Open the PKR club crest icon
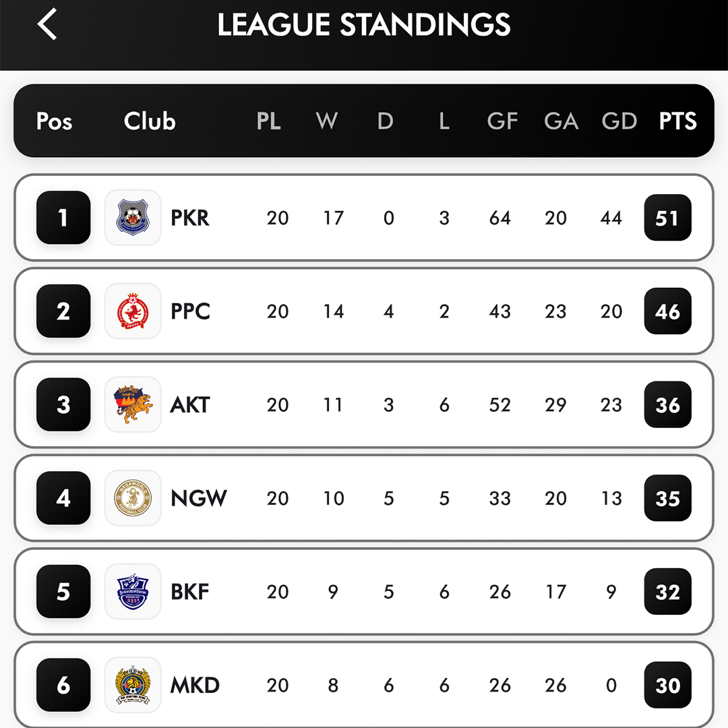 tap(133, 217)
